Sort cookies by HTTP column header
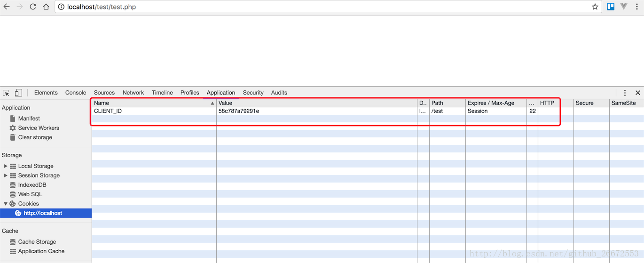644x263 pixels. 556,103
